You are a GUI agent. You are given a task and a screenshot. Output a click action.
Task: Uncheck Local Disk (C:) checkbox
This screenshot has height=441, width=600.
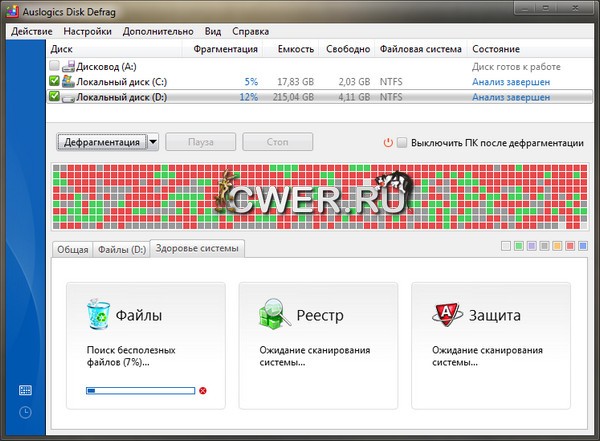[54, 81]
